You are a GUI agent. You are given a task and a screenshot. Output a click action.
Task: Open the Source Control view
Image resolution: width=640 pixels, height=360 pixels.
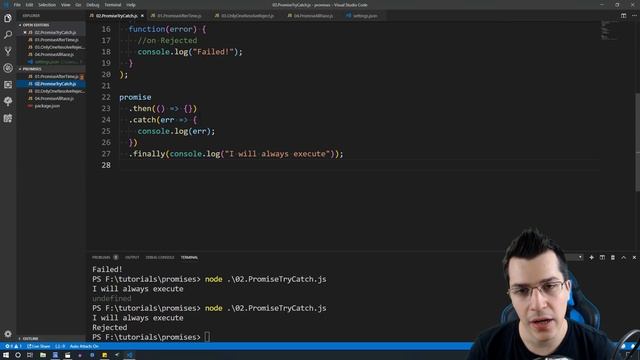(8, 51)
